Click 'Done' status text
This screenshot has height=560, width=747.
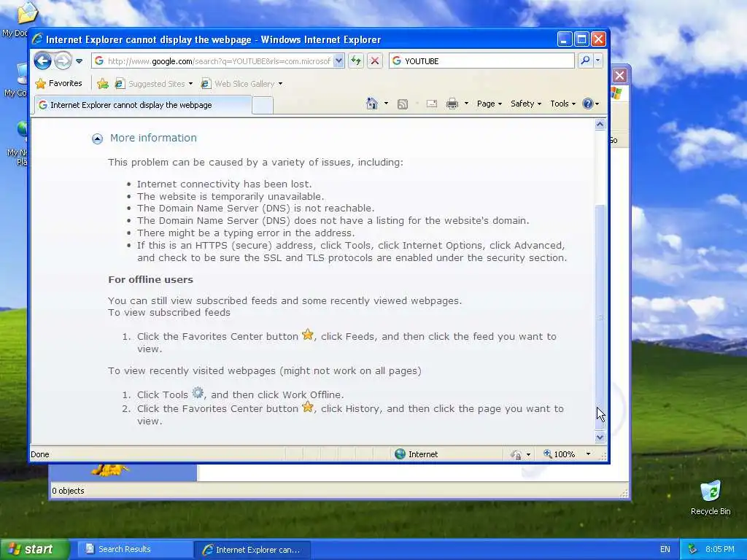(40, 454)
